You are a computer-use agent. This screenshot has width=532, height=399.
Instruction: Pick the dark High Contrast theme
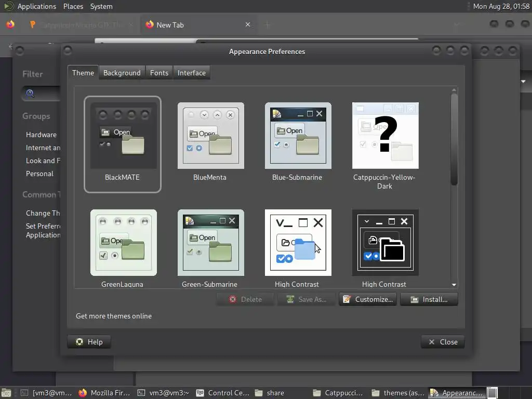pos(385,243)
